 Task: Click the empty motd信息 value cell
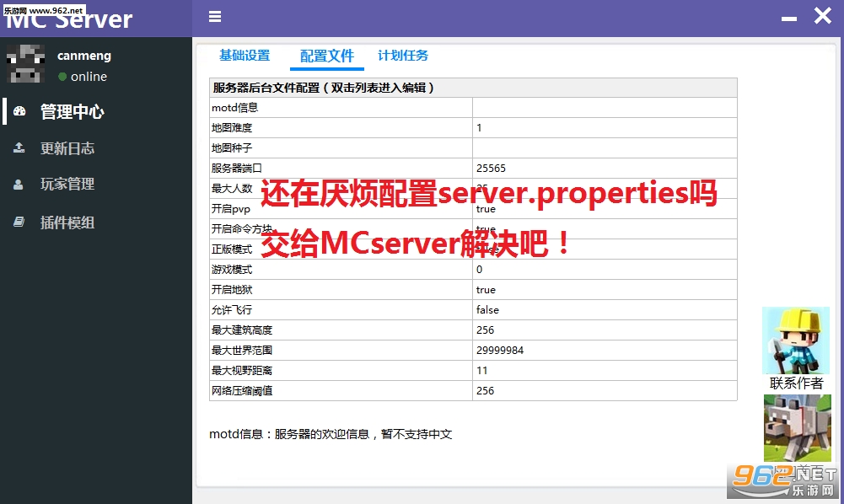pos(605,108)
